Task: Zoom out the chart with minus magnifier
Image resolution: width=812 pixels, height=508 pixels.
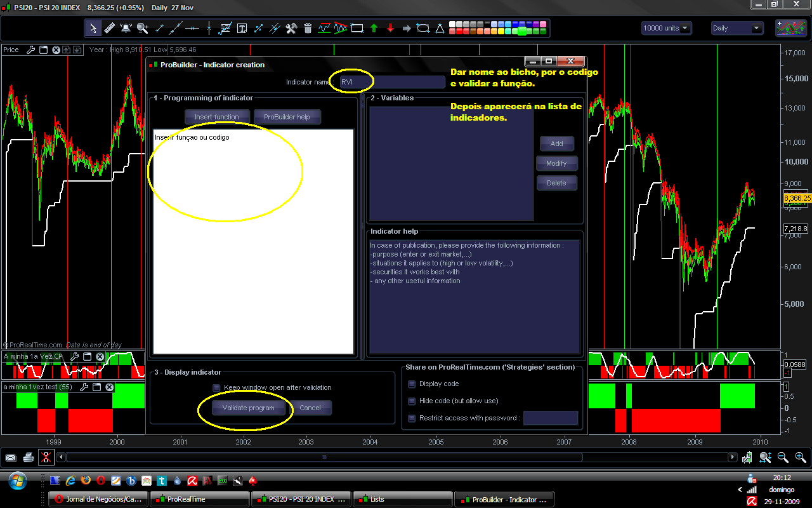Action: 783,457
